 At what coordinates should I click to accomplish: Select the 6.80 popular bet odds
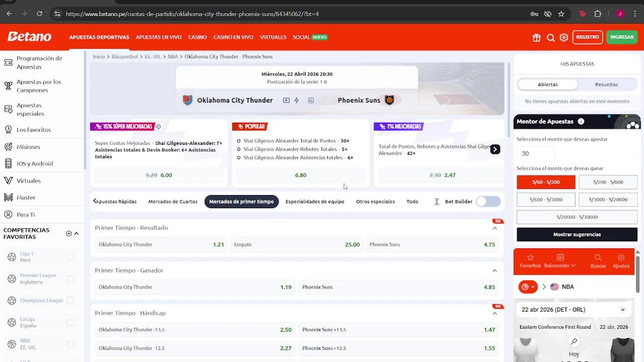[x=301, y=175]
